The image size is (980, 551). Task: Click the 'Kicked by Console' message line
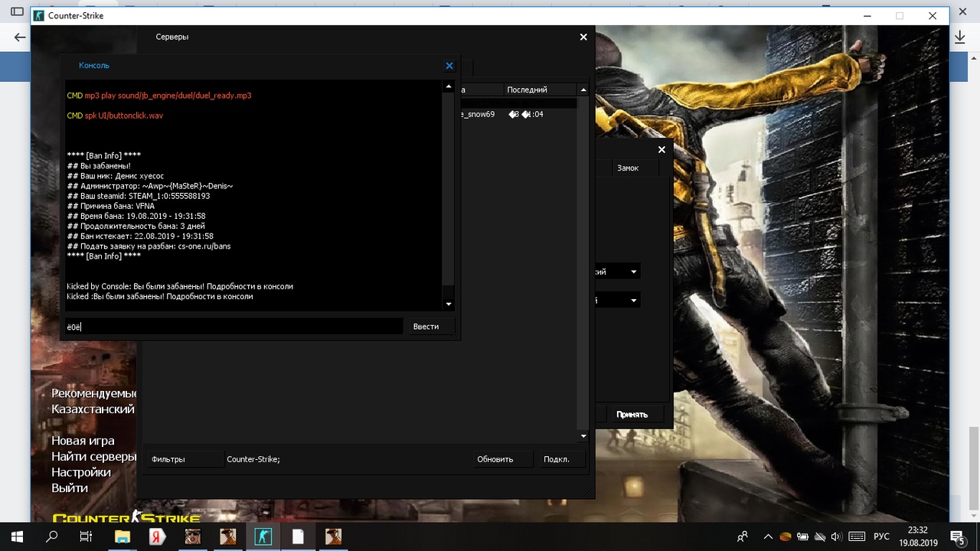tap(180, 286)
